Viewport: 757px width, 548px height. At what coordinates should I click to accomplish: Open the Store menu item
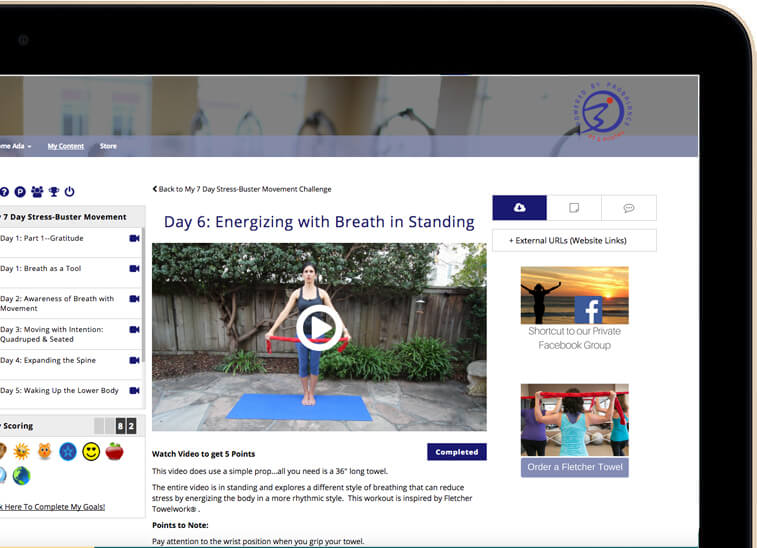(x=108, y=146)
